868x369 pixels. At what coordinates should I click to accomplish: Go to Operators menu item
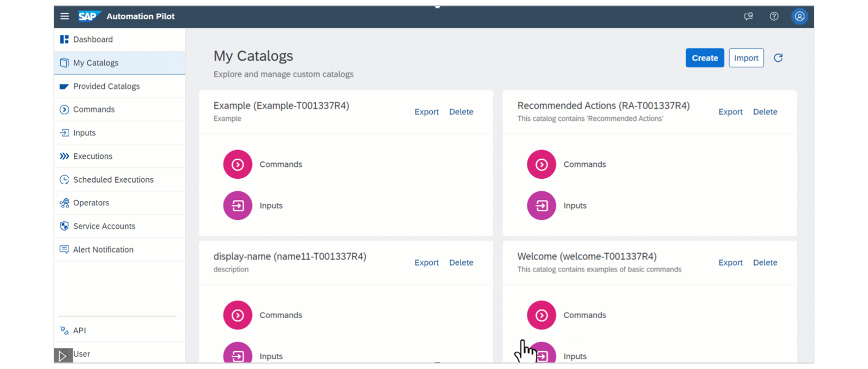click(x=119, y=203)
